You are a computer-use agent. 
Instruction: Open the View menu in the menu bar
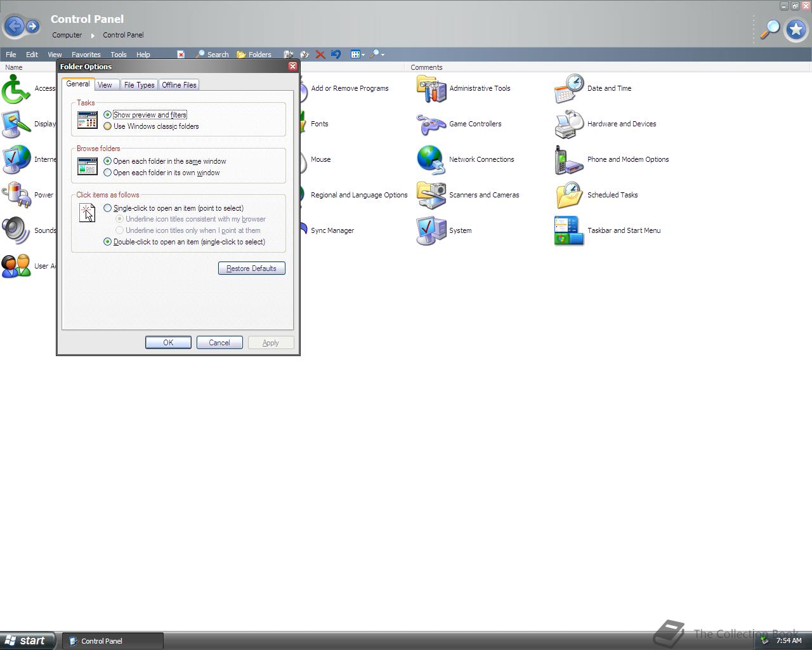(55, 55)
